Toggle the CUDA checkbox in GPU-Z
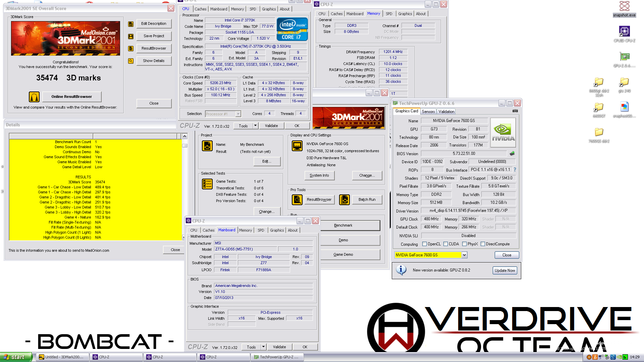Image resolution: width=644 pixels, height=362 pixels. pos(445,244)
